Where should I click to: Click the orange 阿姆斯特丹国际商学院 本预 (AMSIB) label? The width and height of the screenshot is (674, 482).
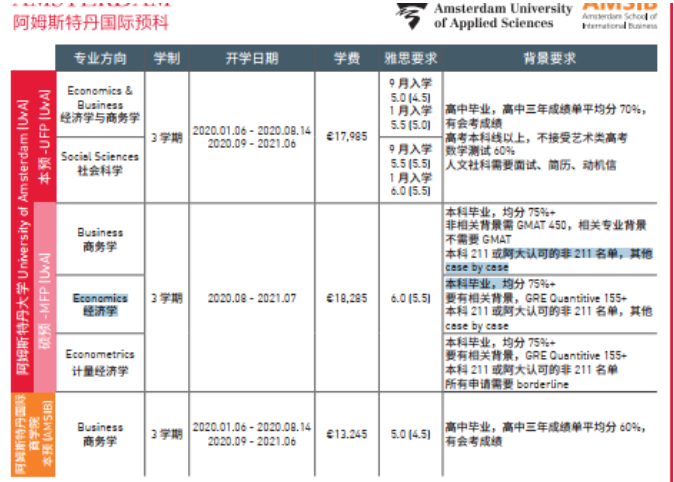[33, 434]
